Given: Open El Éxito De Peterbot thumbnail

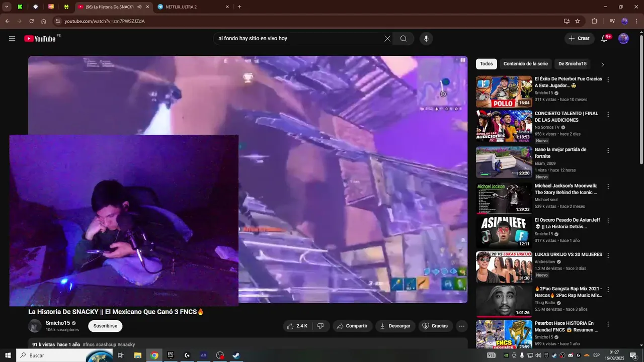Looking at the screenshot, I should (x=504, y=92).
